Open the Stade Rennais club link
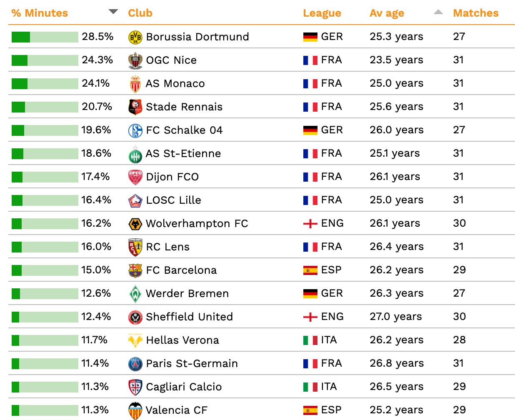Image resolution: width=515 pixels, height=420 pixels. (x=184, y=107)
